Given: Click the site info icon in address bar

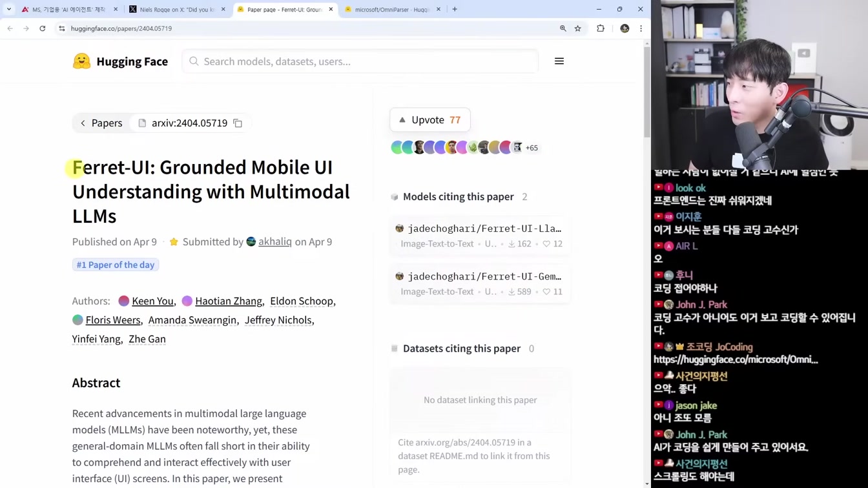Looking at the screenshot, I should [x=62, y=28].
